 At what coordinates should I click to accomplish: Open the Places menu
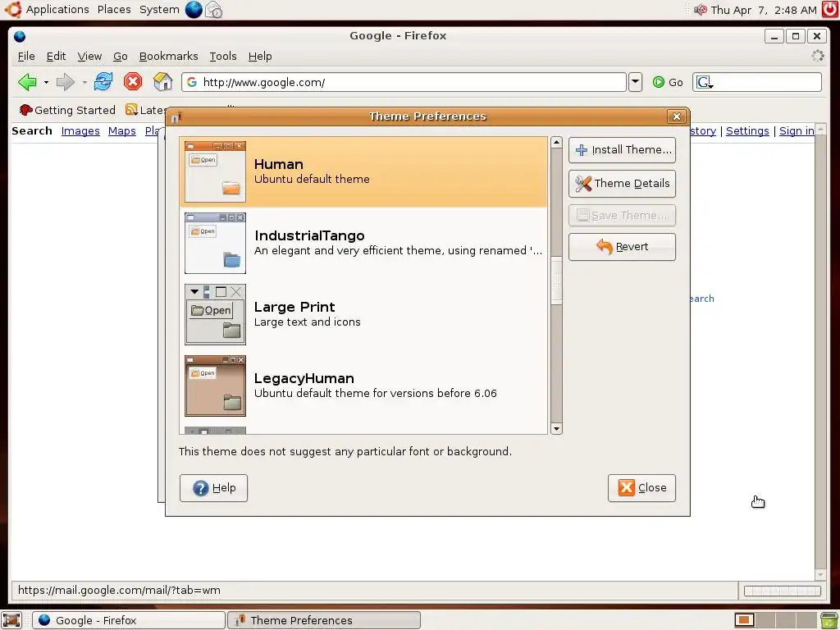(x=114, y=10)
